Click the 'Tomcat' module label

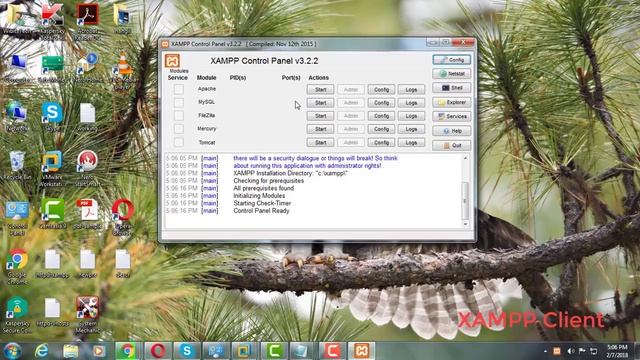click(207, 142)
